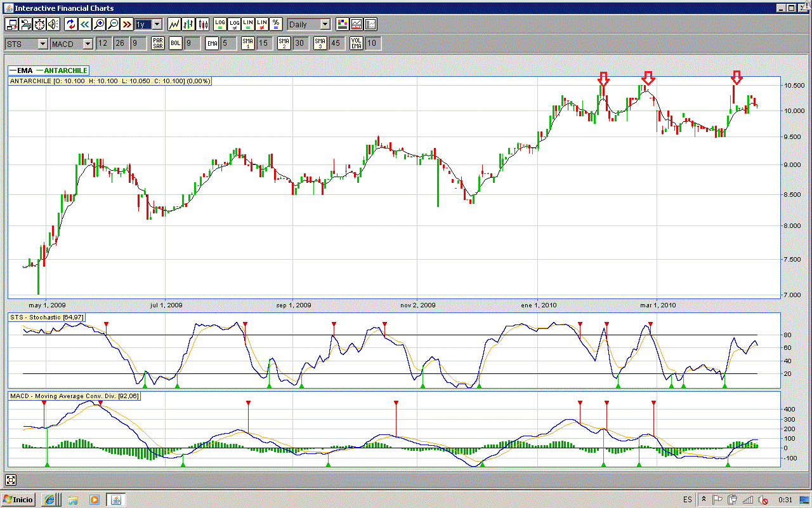This screenshot has width=812, height=508.
Task: Edit the Bollinger period field next to BOL
Action: (193, 44)
